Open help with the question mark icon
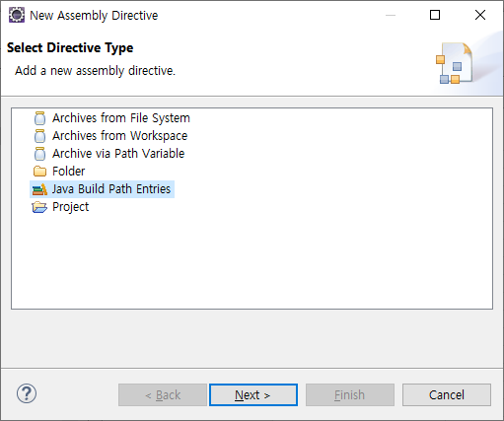 (x=27, y=393)
